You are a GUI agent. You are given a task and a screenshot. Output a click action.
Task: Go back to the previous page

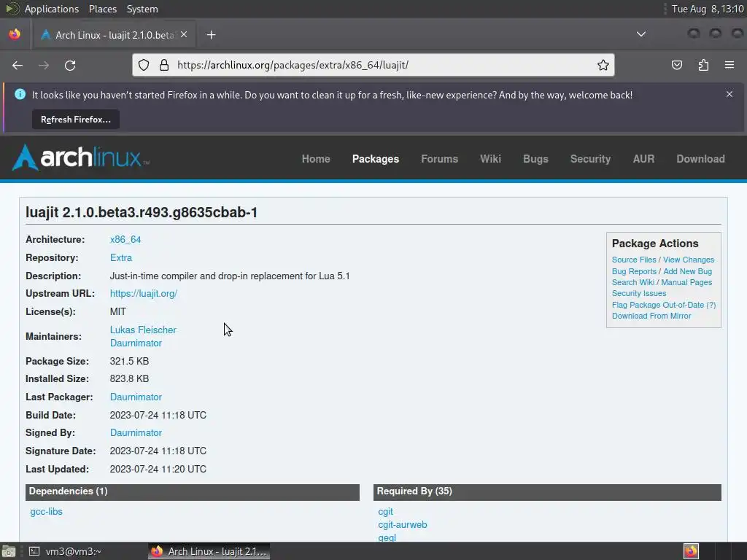point(18,65)
